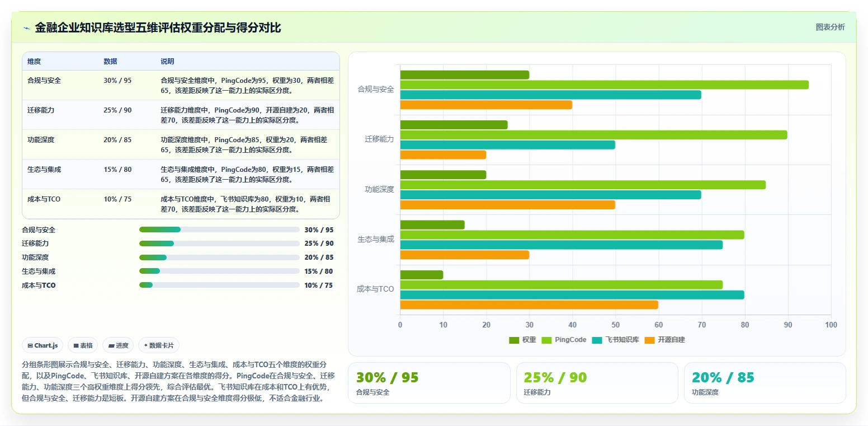
Task: Click the 飞书知识库 bar for 成本与TCO
Action: coord(572,295)
